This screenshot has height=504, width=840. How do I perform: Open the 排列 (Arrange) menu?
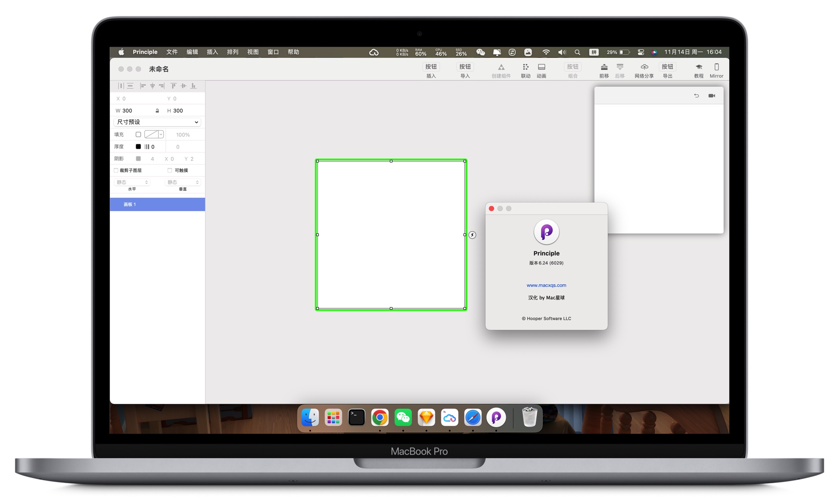tap(233, 52)
